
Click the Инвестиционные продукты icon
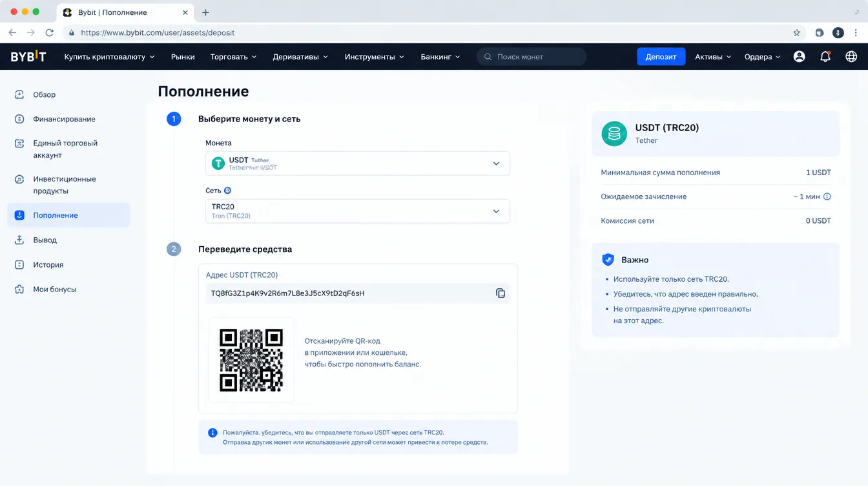click(x=19, y=179)
